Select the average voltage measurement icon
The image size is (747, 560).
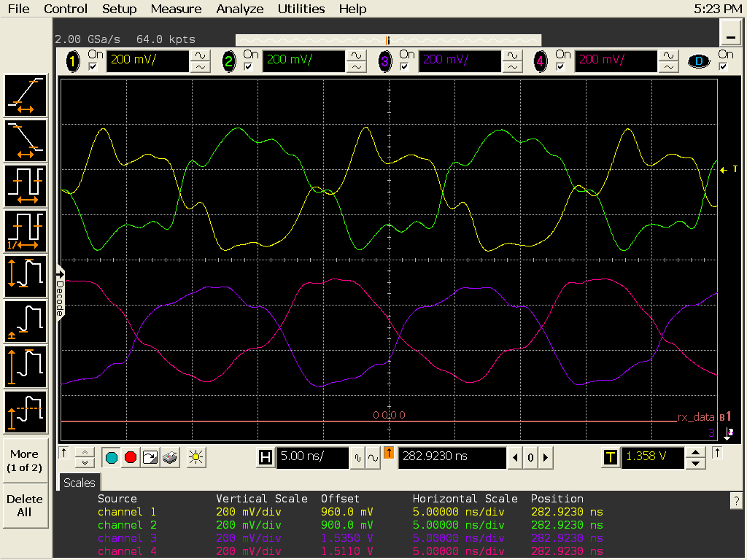(26, 412)
